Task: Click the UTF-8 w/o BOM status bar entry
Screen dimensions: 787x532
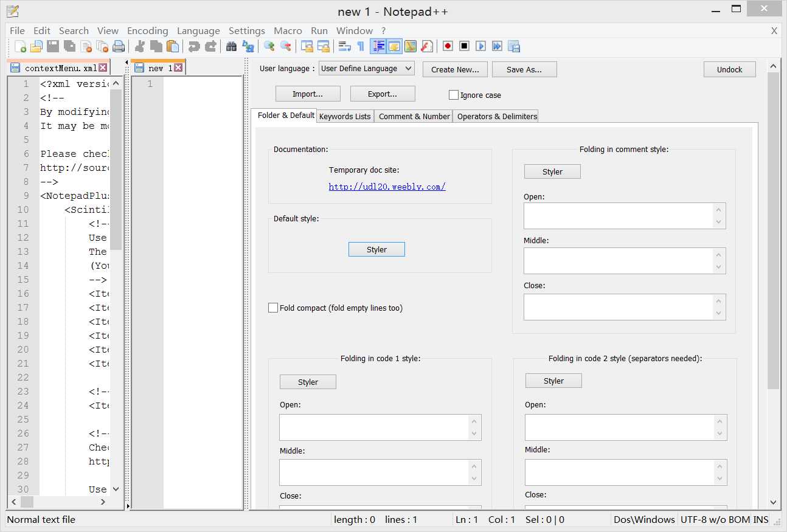Action: coord(715,519)
